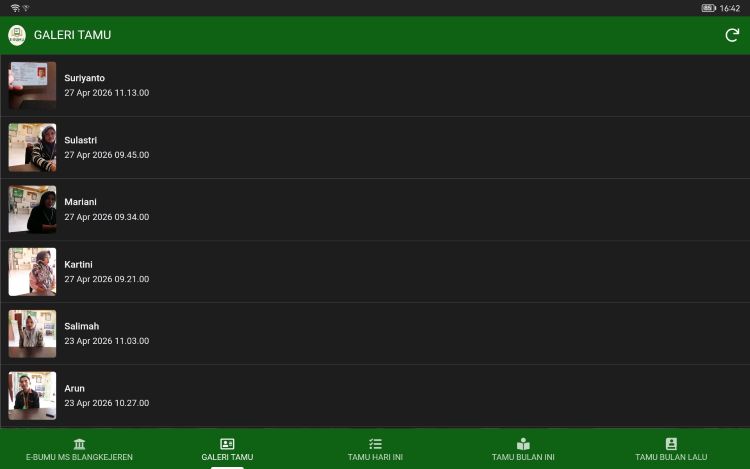The width and height of the screenshot is (750, 469).
Task: Open the Tamu Bulan Lalu contact icon
Action: (671, 444)
